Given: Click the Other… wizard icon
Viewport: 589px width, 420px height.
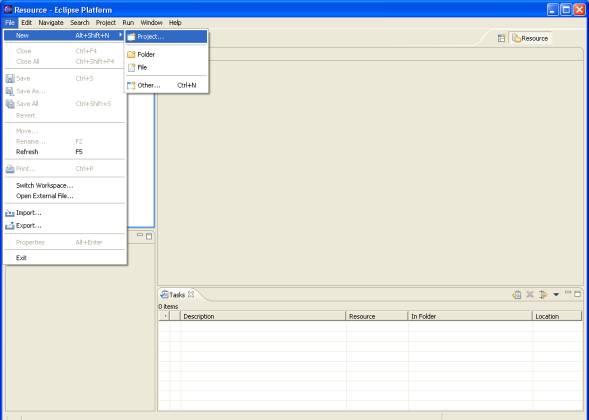Looking at the screenshot, I should (x=131, y=86).
